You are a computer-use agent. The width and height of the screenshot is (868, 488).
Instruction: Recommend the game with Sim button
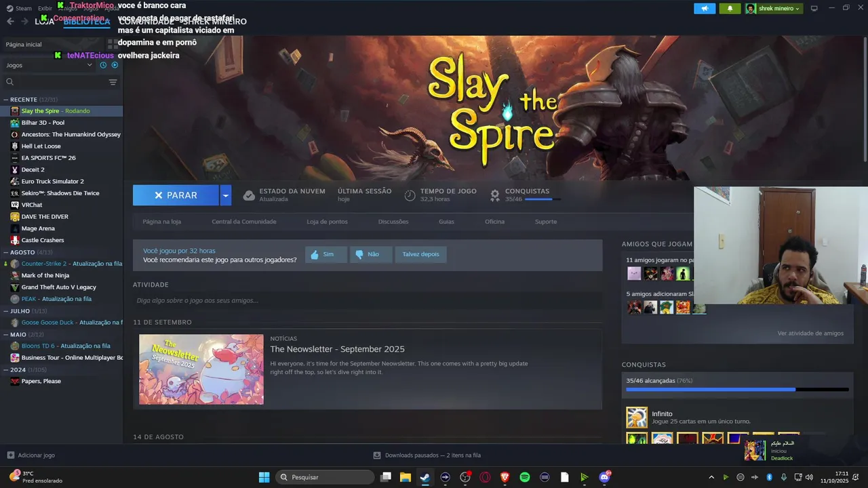[x=325, y=254]
